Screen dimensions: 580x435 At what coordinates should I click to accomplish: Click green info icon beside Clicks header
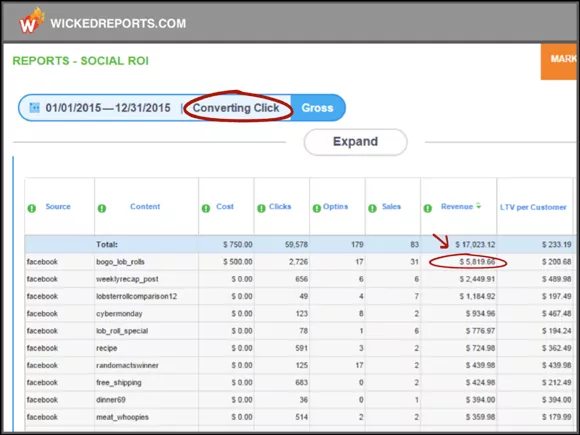pyautogui.click(x=261, y=208)
